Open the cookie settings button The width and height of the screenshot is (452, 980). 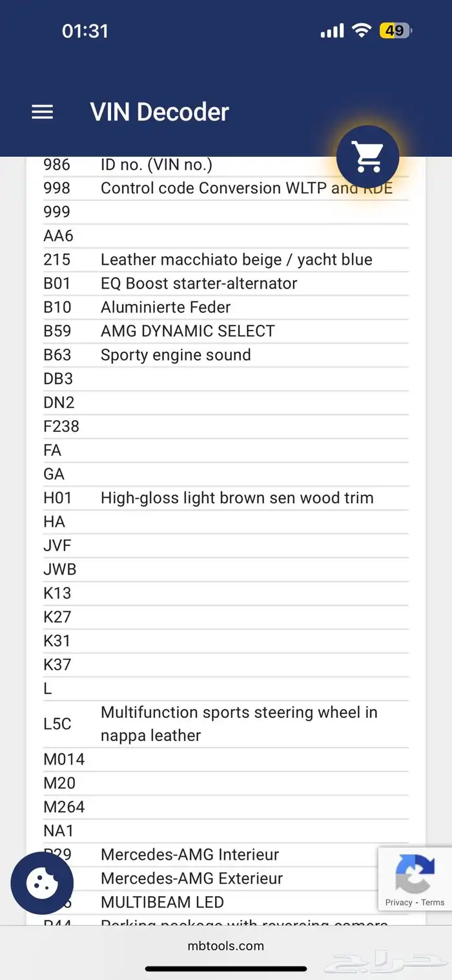tap(42, 883)
